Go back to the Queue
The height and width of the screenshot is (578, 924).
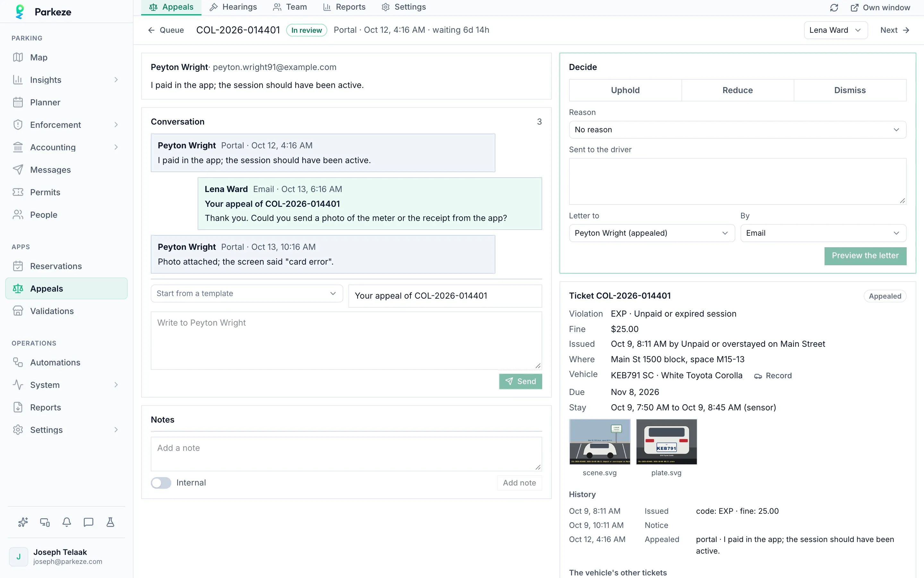point(166,30)
